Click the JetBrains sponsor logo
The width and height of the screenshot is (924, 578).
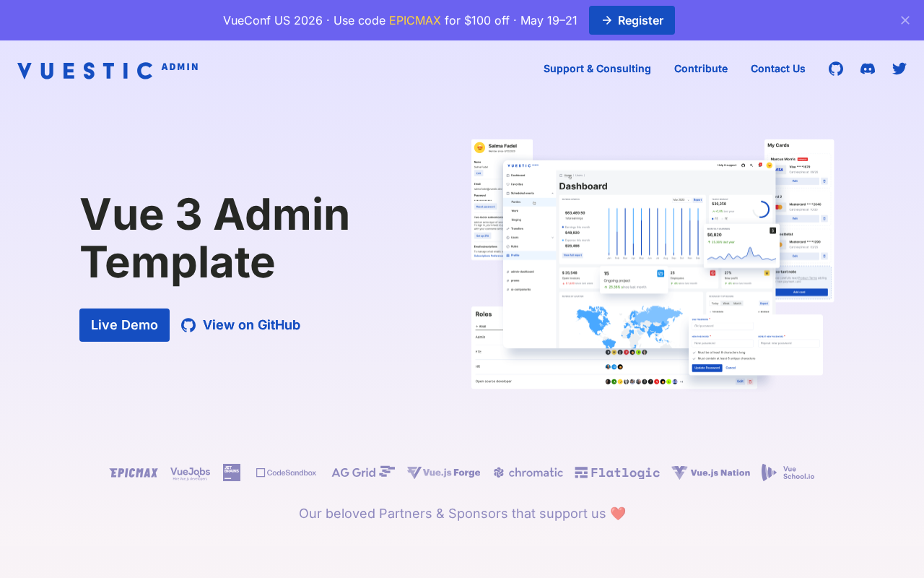(x=232, y=473)
